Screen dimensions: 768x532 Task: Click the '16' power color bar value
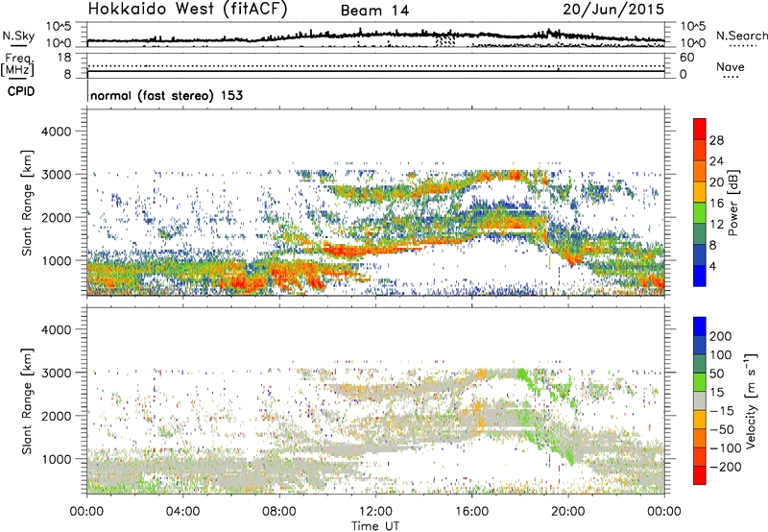[716, 204]
